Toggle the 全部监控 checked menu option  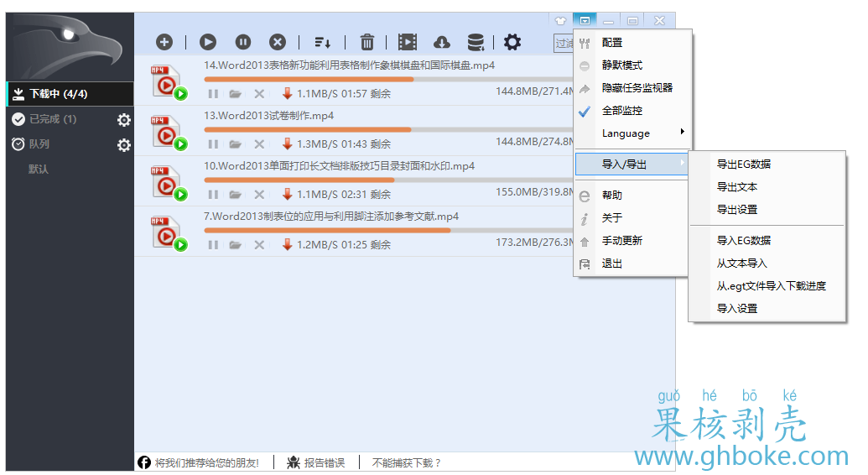coord(621,111)
